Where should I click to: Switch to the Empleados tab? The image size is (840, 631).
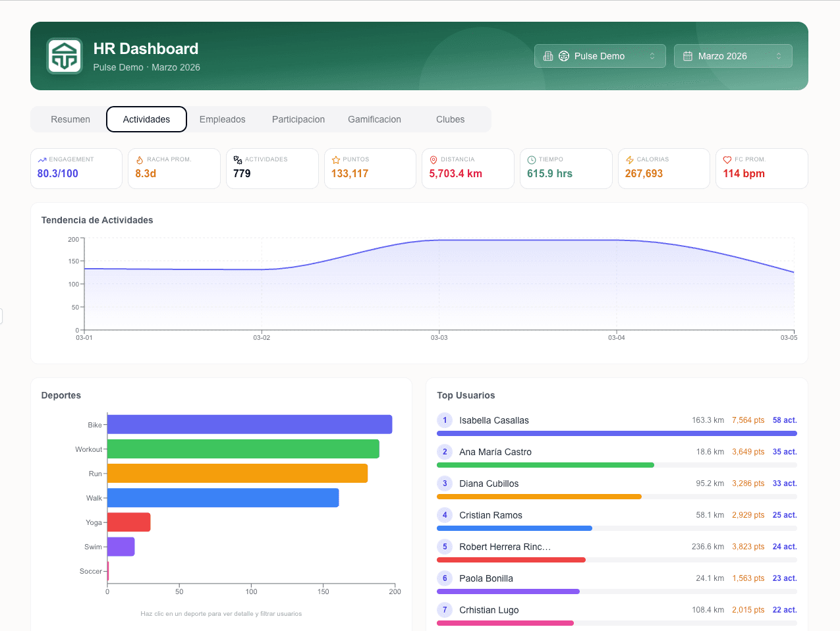(222, 119)
